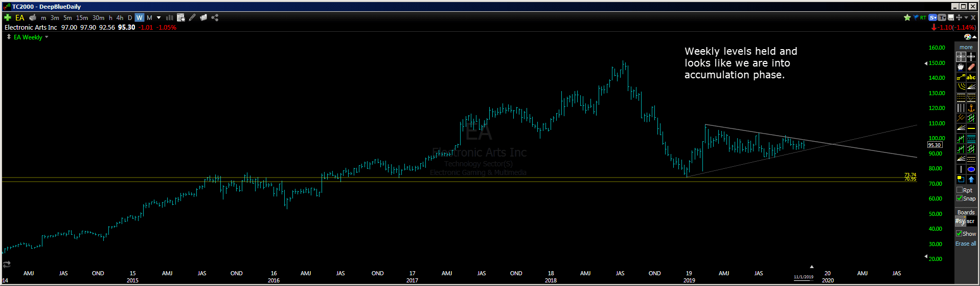980x286 pixels.
Task: Switch to the D daily timeframe
Action: 130,18
